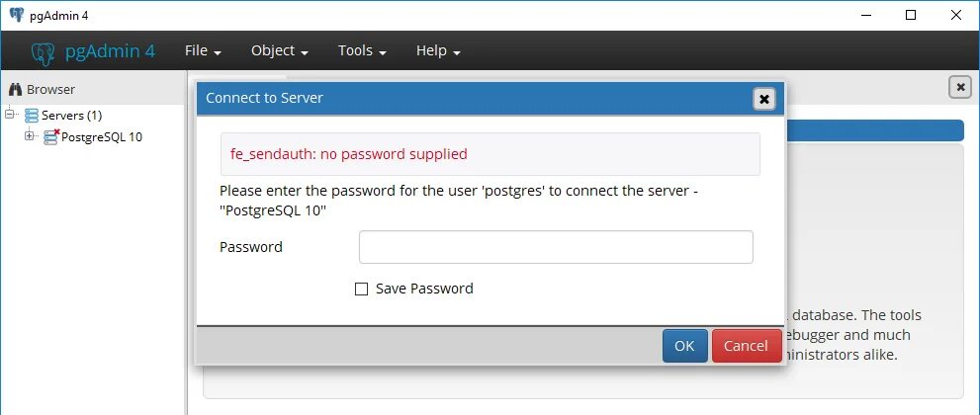The width and height of the screenshot is (980, 415).
Task: Click the Servers group icon
Action: [32, 116]
